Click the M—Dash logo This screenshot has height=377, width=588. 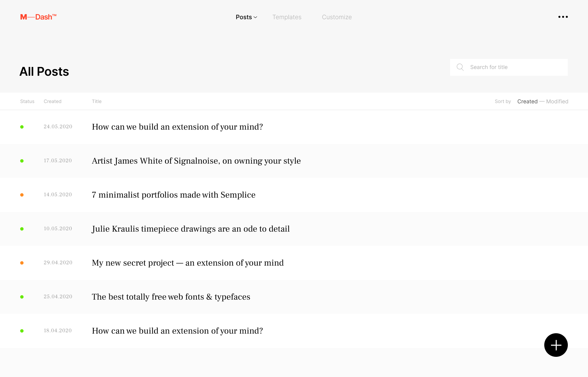[38, 17]
